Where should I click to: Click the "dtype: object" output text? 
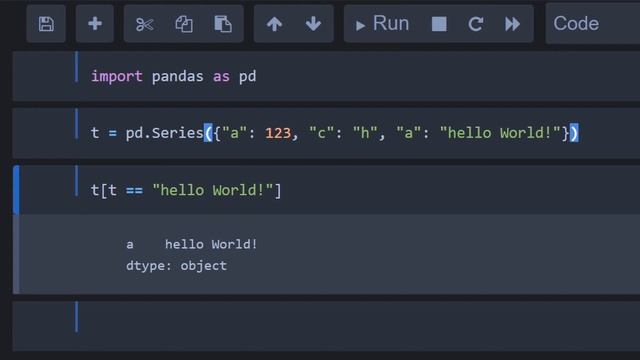tap(176, 266)
